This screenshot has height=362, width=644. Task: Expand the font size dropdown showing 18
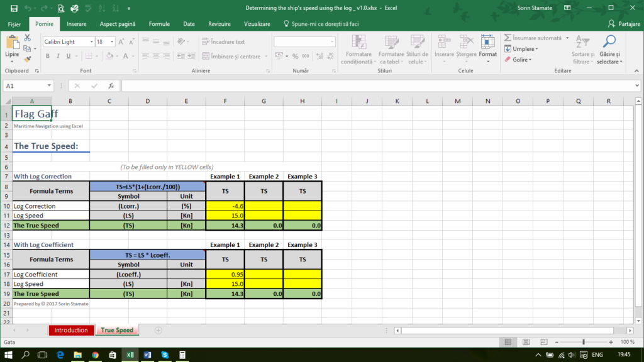112,42
